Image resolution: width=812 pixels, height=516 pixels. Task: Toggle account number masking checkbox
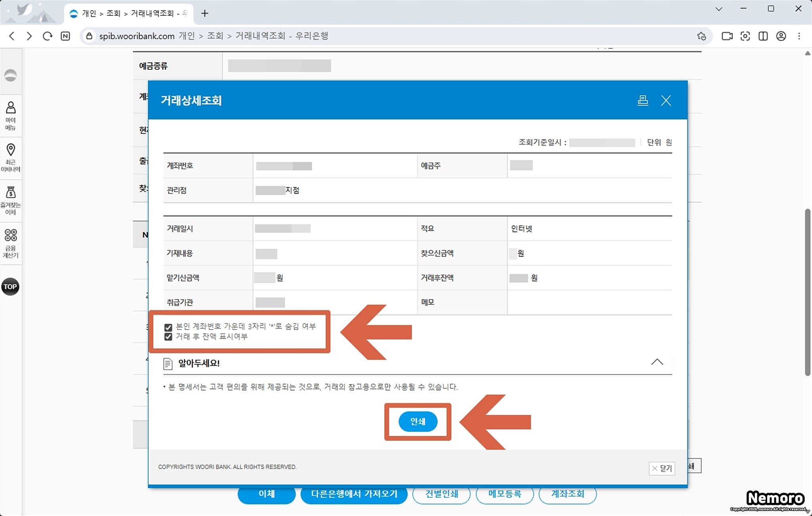pos(168,327)
